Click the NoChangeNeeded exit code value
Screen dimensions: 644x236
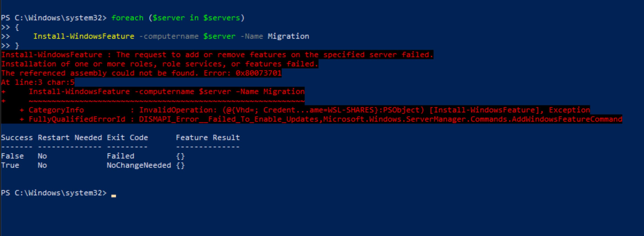pos(139,165)
